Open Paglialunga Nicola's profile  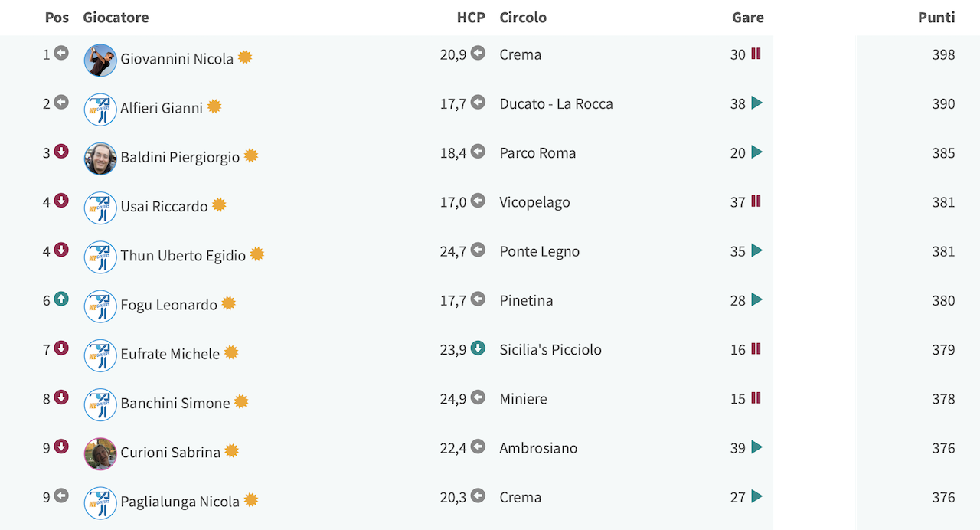click(180, 502)
